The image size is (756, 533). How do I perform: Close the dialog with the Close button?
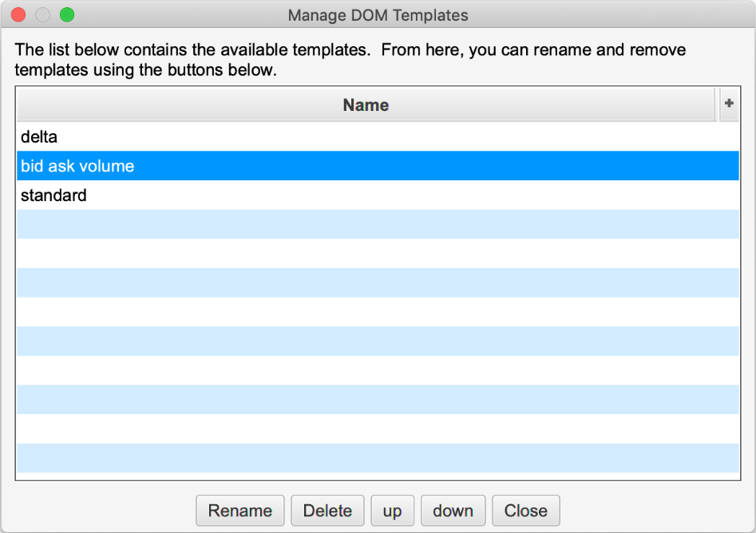coord(525,511)
